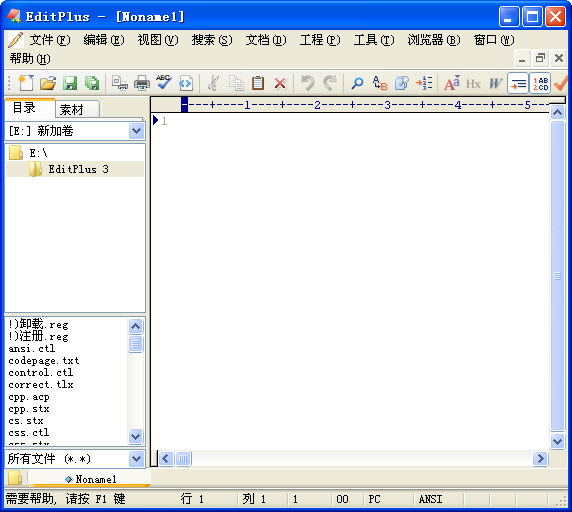The image size is (572, 512).
Task: Click Go to Line toolbar icon
Action: 424,83
